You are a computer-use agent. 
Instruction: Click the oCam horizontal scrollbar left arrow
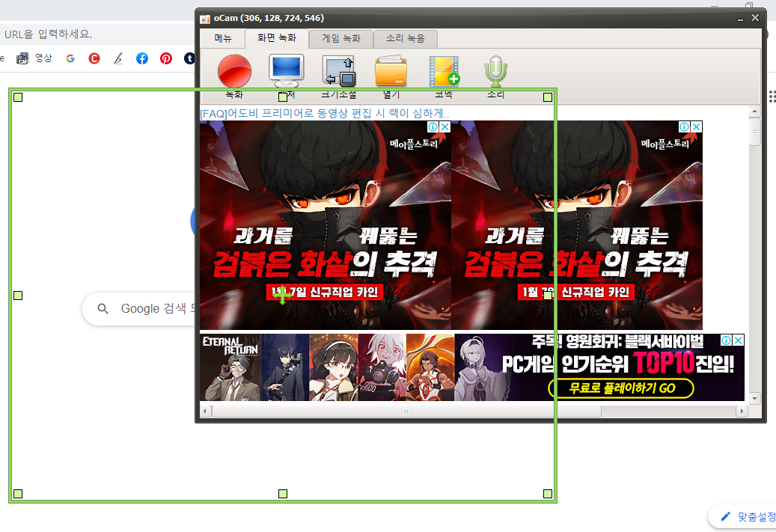tap(205, 411)
